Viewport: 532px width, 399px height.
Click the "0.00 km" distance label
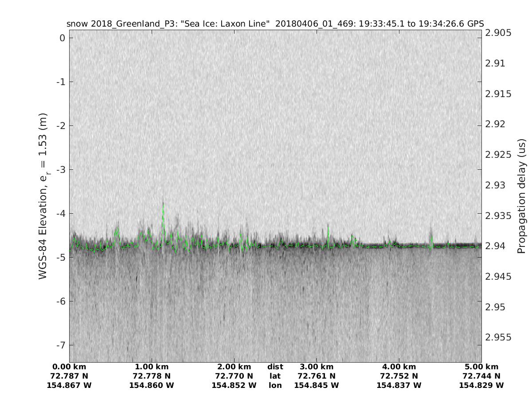pyautogui.click(x=69, y=367)
